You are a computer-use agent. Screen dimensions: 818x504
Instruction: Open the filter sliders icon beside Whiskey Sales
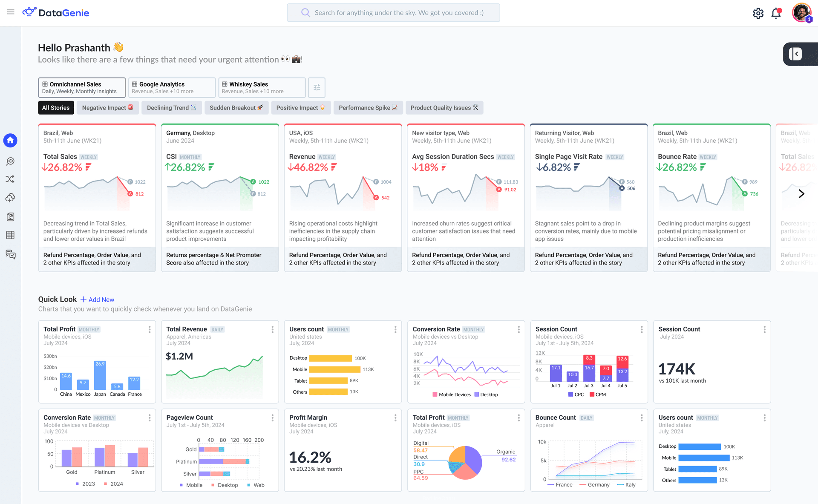(317, 87)
